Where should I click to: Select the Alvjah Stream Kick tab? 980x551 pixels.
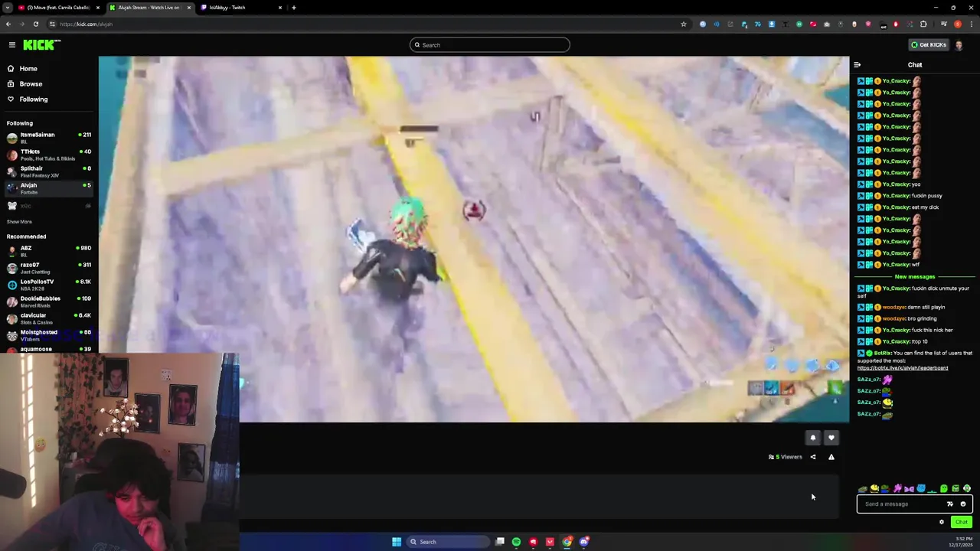(x=149, y=8)
